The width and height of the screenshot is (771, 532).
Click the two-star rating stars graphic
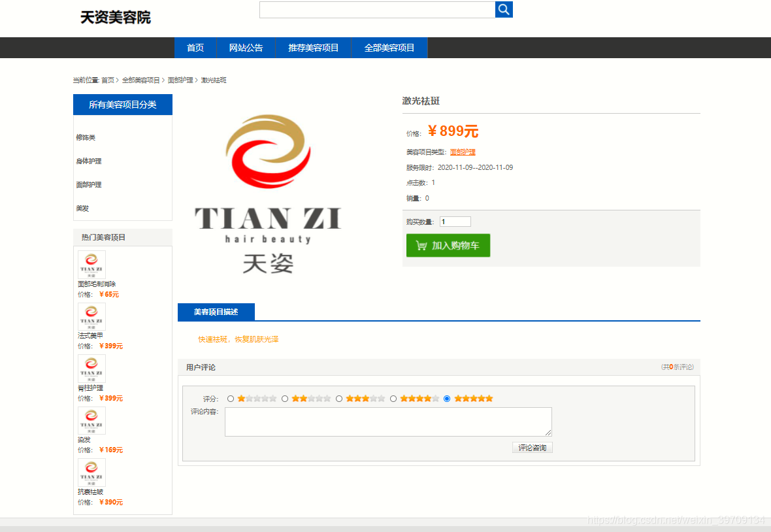(x=311, y=399)
